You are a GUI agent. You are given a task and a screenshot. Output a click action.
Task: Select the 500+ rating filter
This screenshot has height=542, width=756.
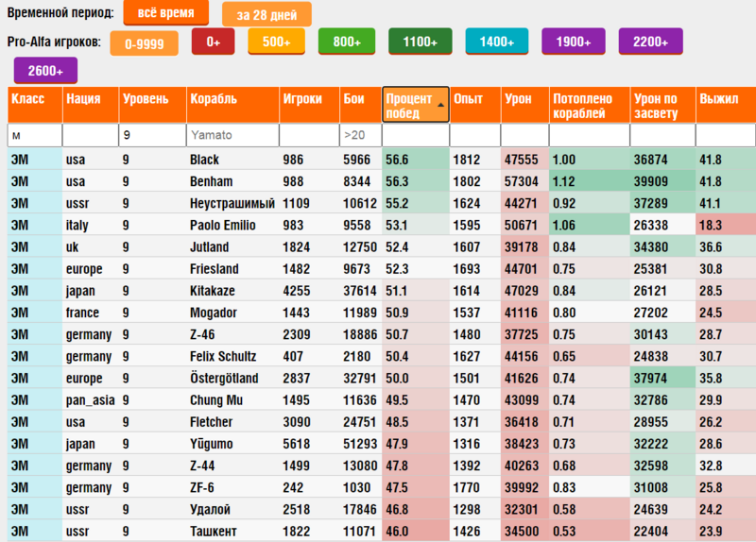[276, 42]
